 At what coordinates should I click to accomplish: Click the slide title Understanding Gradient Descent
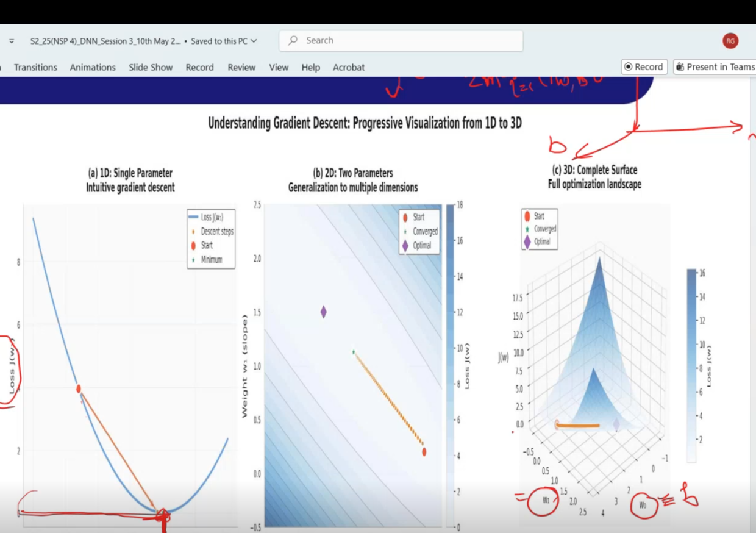(365, 123)
